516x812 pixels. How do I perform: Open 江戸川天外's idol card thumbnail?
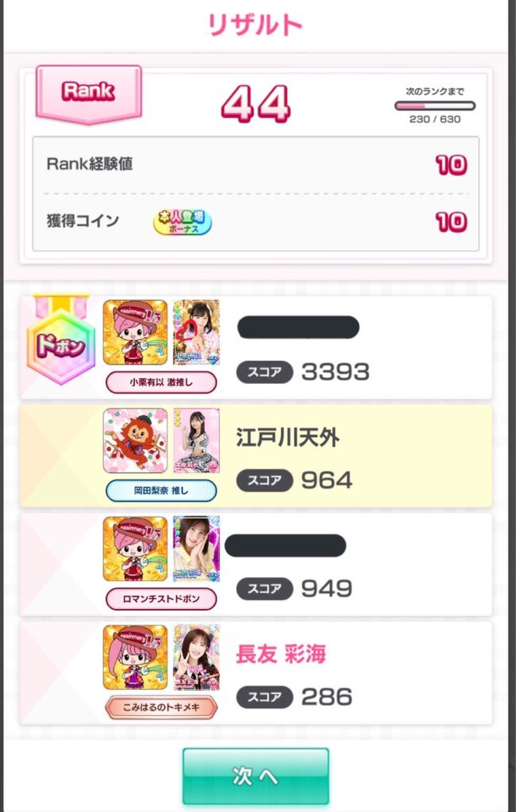[196, 440]
